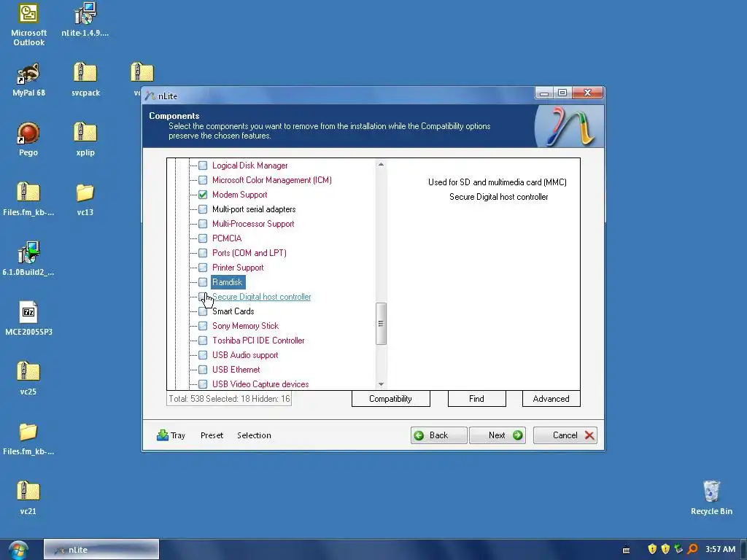The image size is (747, 560).
Task: Toggle the Ports (COM and LPT) checkbox
Action: [203, 253]
